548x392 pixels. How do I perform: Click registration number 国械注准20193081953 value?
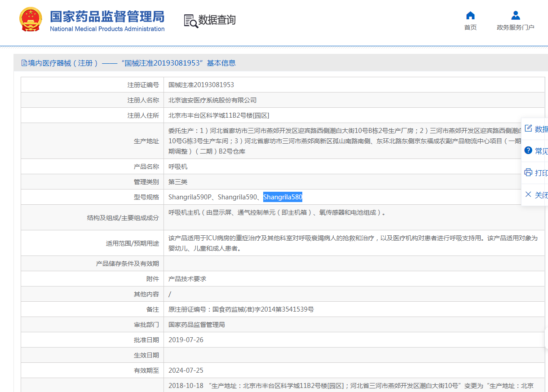click(201, 85)
